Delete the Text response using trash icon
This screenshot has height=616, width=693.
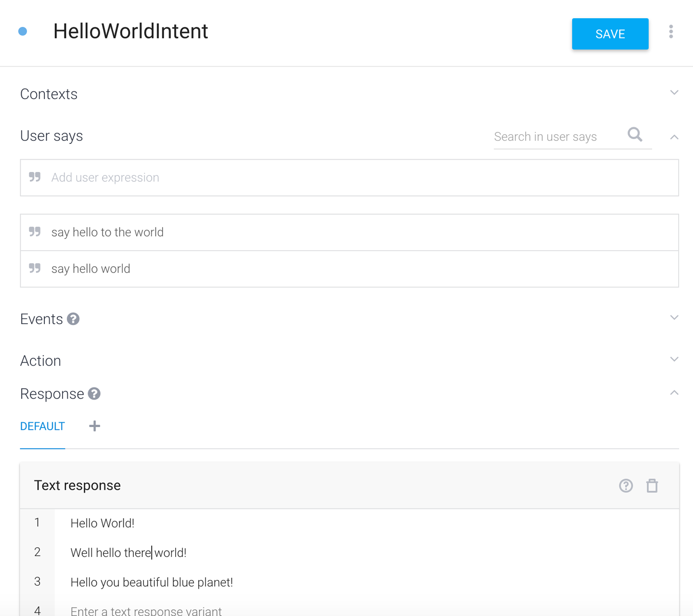652,486
